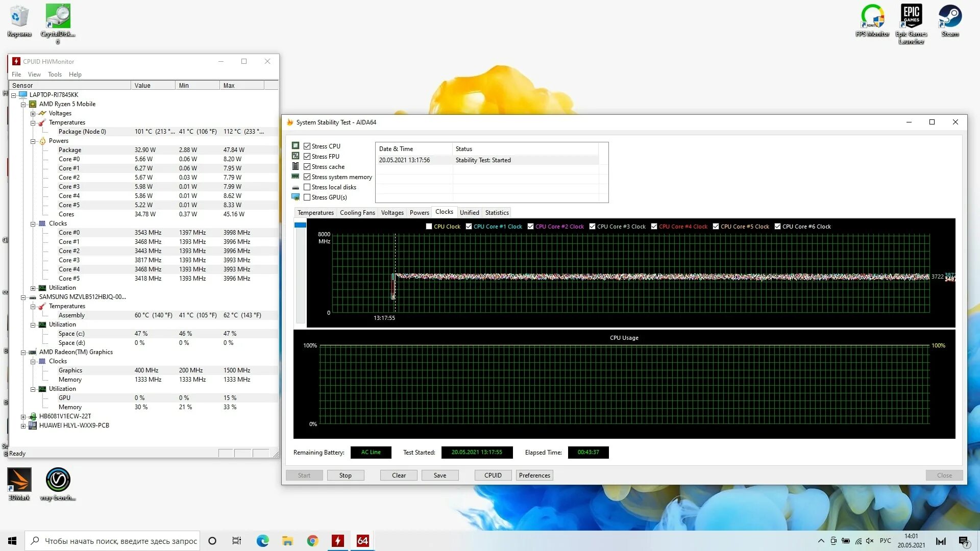Collapse the AMD Ryzen 5 Mobile node
Image resolution: width=980 pixels, height=551 pixels.
tap(23, 105)
